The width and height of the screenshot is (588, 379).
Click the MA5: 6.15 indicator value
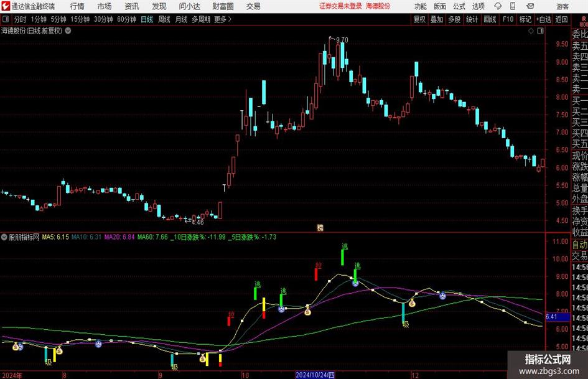click(55, 237)
